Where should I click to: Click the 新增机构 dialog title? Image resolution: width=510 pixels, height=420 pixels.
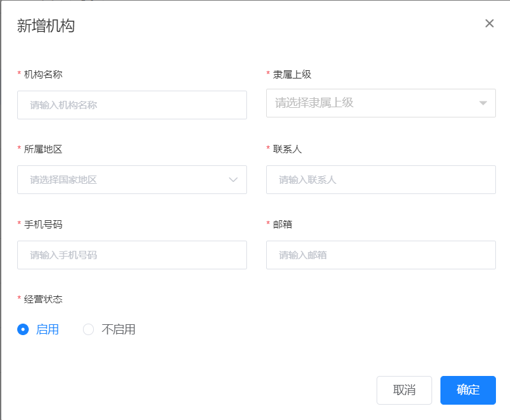pos(46,26)
